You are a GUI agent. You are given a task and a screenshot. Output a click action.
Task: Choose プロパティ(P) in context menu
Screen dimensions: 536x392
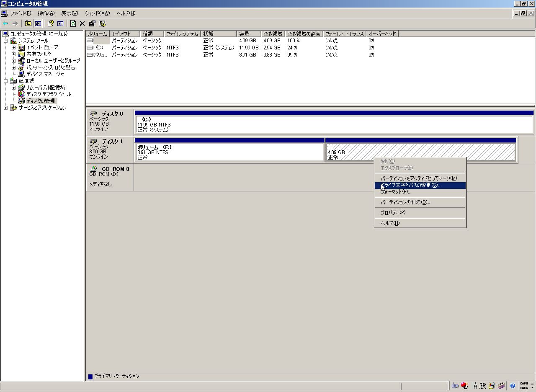pyautogui.click(x=420, y=213)
